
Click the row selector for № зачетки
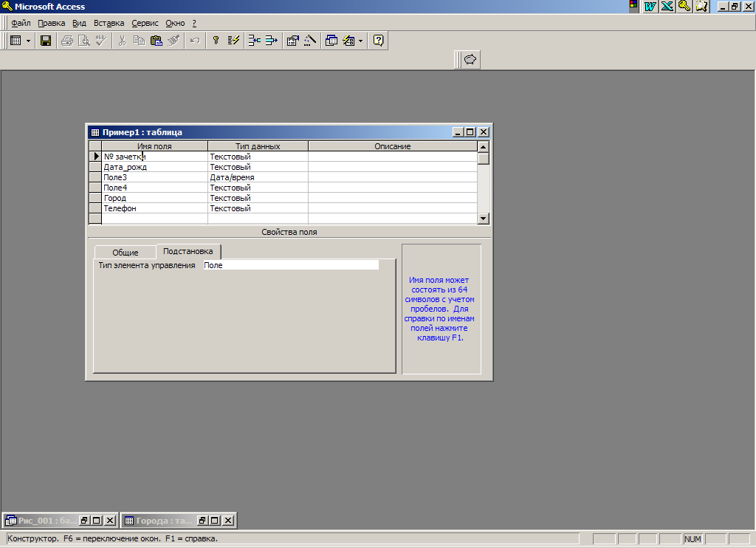point(95,157)
